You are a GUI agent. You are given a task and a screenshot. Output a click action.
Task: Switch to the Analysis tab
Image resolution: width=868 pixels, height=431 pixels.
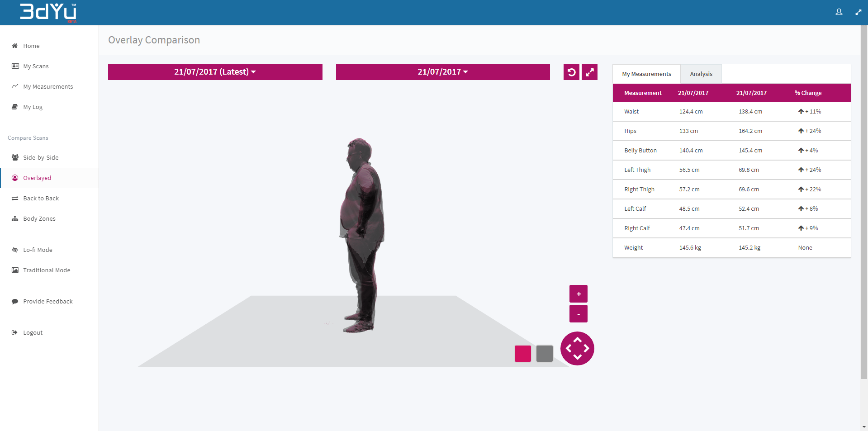701,74
